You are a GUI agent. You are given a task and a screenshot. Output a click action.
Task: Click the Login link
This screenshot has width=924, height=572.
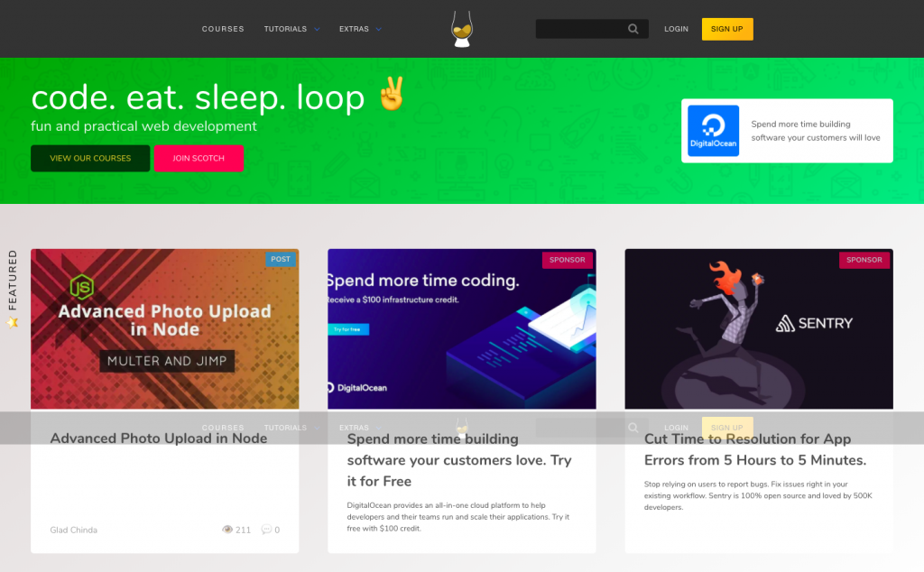[676, 29]
